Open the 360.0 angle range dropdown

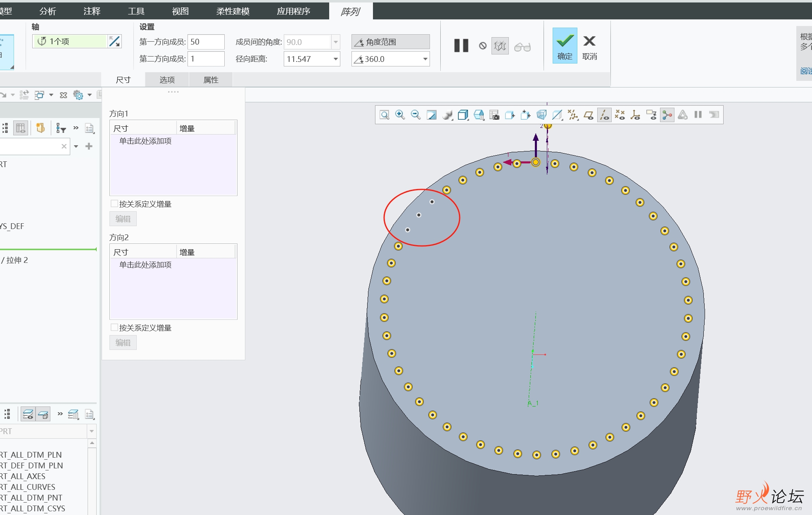click(425, 59)
